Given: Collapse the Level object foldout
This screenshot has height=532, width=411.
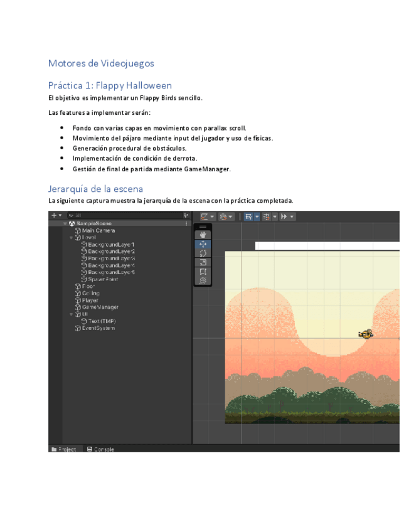Looking at the screenshot, I should point(72,238).
